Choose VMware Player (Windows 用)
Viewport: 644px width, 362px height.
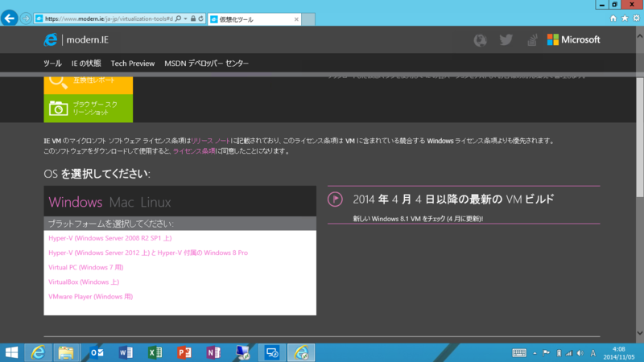tap(91, 296)
